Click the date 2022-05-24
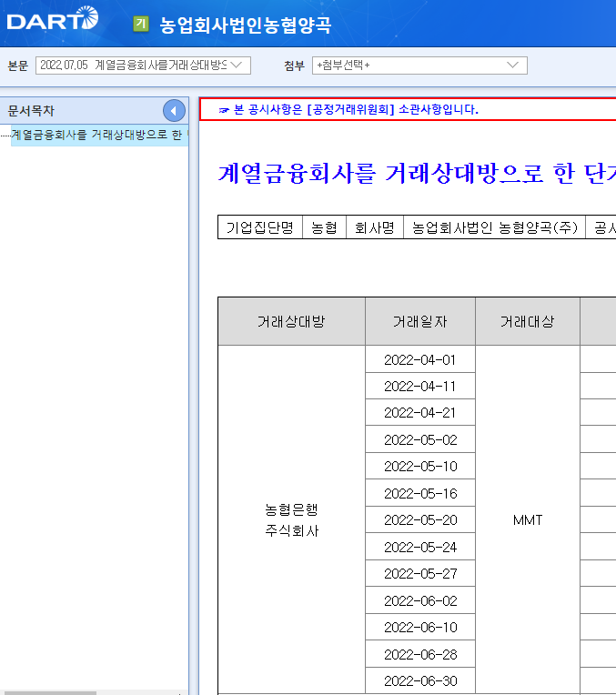 [x=420, y=547]
